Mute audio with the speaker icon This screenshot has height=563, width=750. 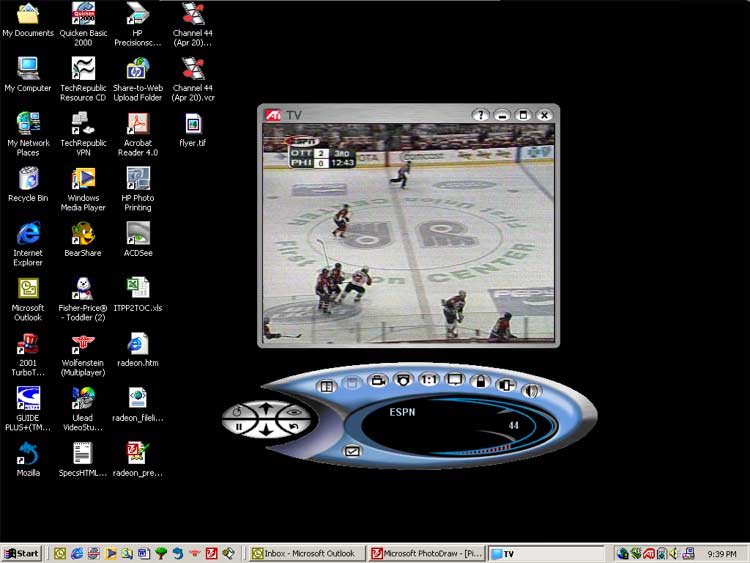(531, 391)
